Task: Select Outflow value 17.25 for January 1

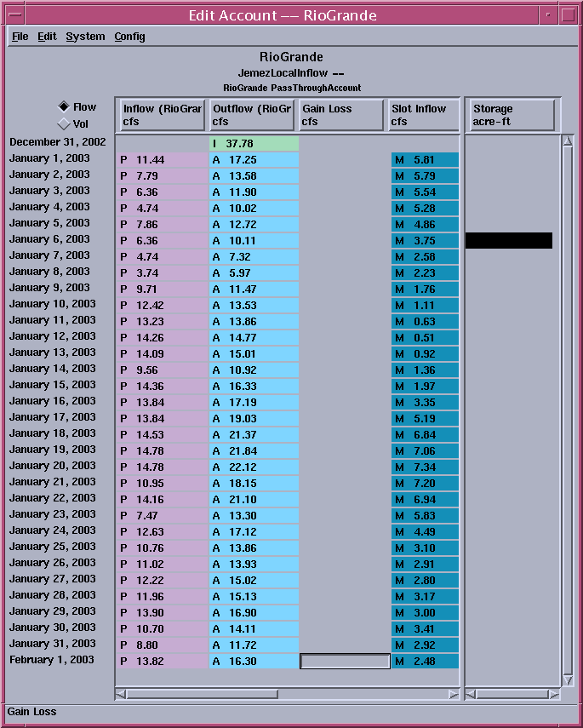Action: coord(254,160)
